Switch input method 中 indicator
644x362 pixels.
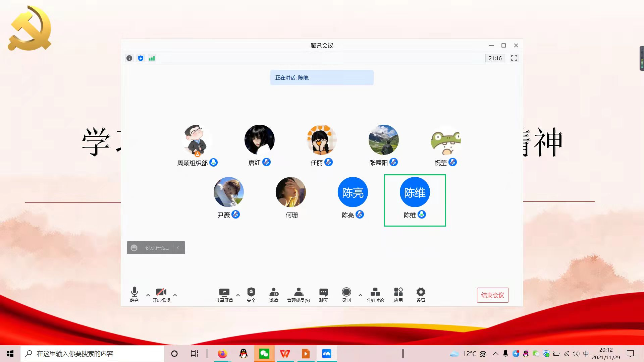(586, 354)
